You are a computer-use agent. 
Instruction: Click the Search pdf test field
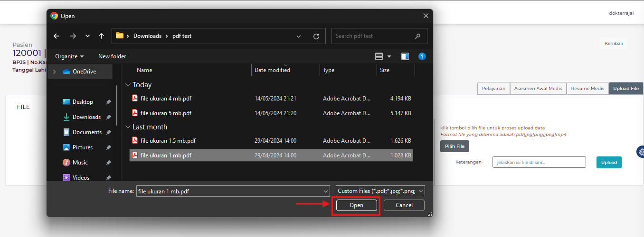coord(373,36)
